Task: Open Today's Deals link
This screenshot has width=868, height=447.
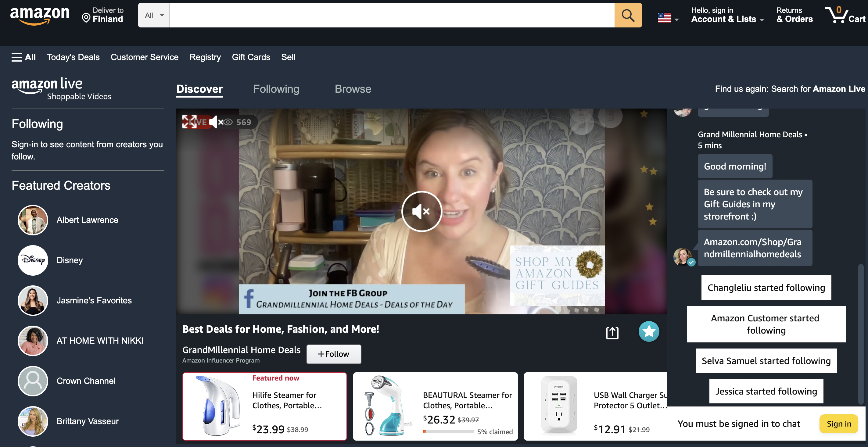Action: point(73,57)
